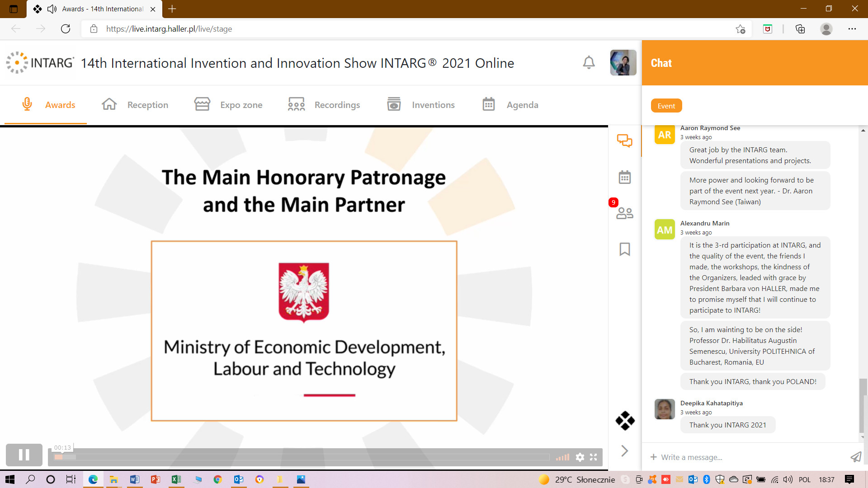Click Deepika Kahatapitiya's profile photo
Viewport: 868px width, 488px height.
point(665,409)
